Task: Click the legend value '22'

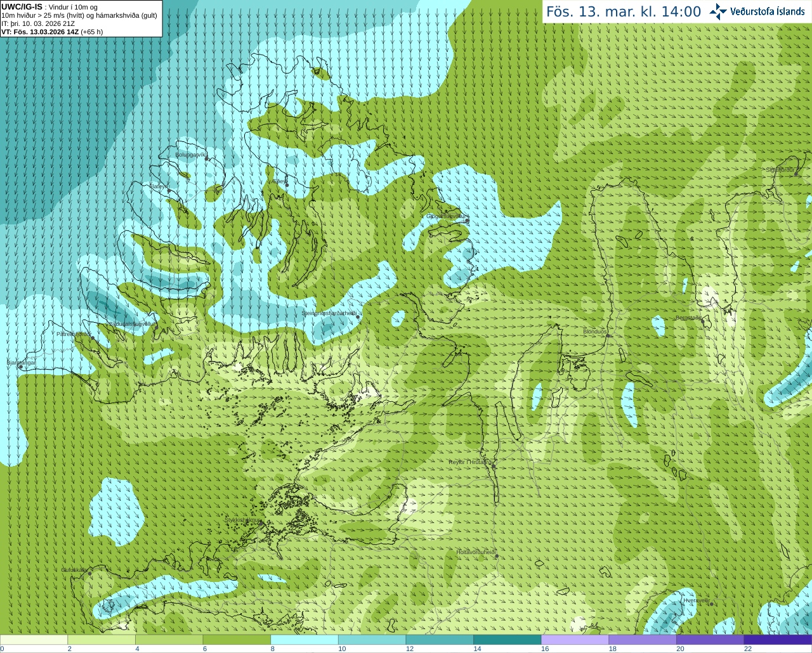Action: pyautogui.click(x=748, y=649)
